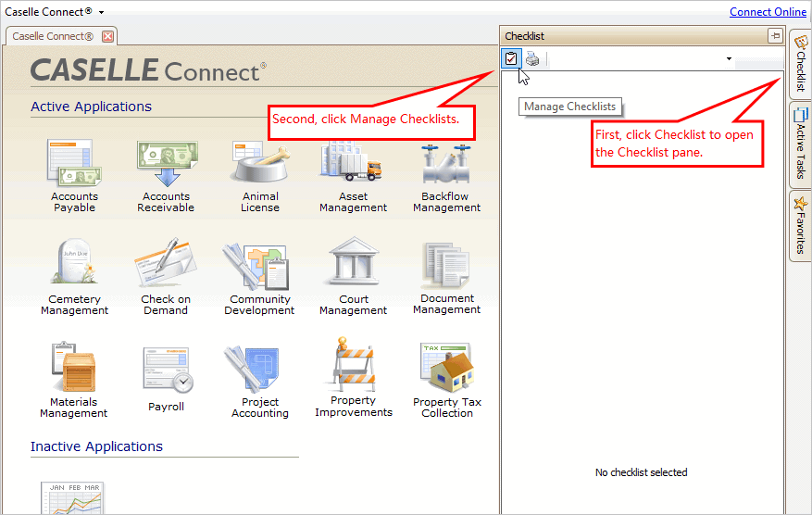Launch Court Management application

point(353,277)
